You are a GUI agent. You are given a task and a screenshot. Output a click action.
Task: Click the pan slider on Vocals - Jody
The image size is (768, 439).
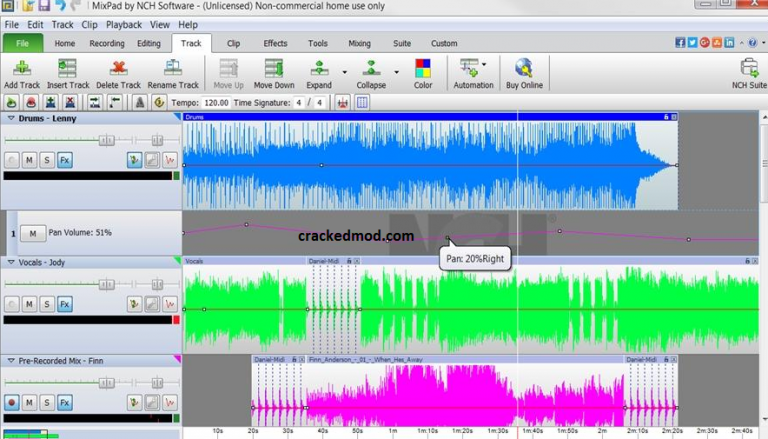157,284
